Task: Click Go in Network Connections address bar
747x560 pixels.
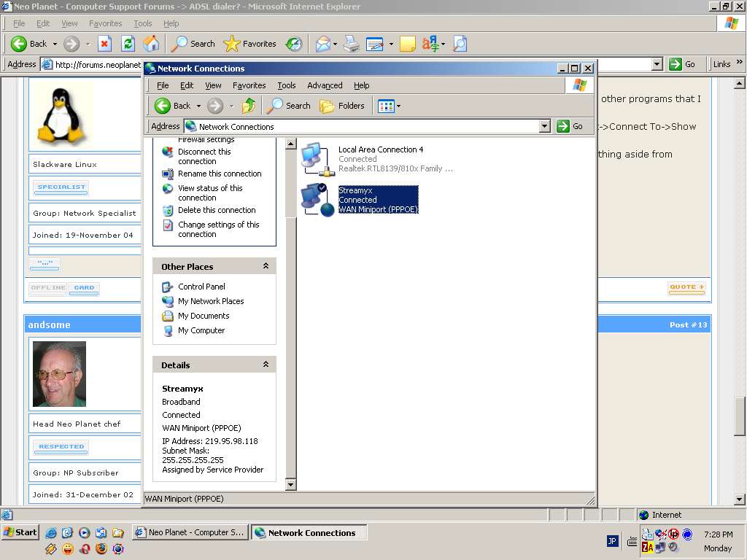Action: point(570,126)
